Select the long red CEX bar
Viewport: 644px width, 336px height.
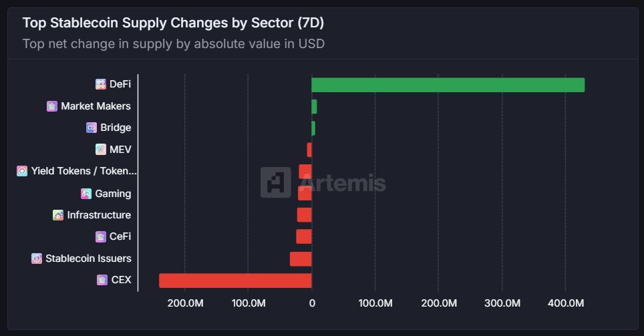[x=235, y=281]
